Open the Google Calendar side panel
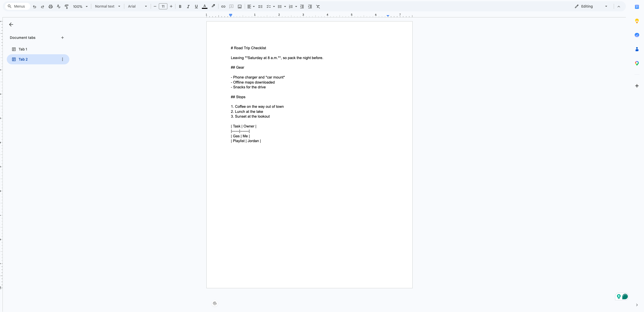 [637, 7]
